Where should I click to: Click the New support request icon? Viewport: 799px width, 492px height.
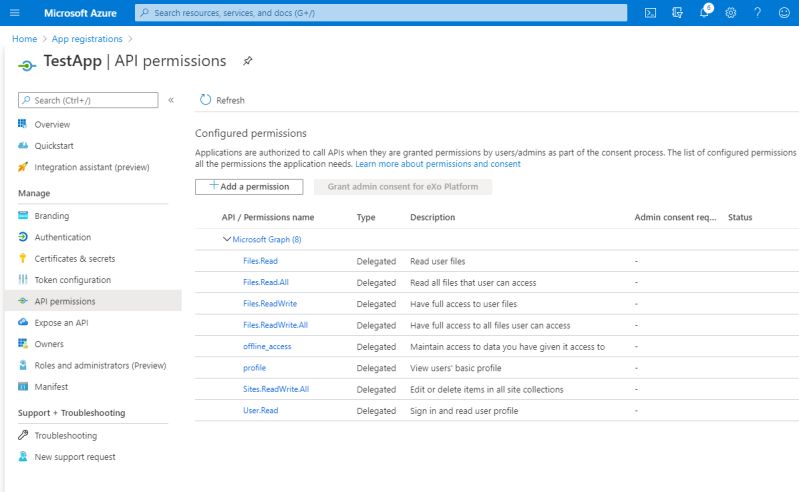[x=23, y=456]
